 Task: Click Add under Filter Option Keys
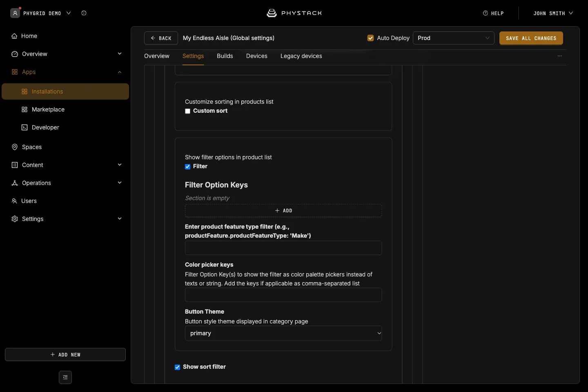(x=283, y=211)
